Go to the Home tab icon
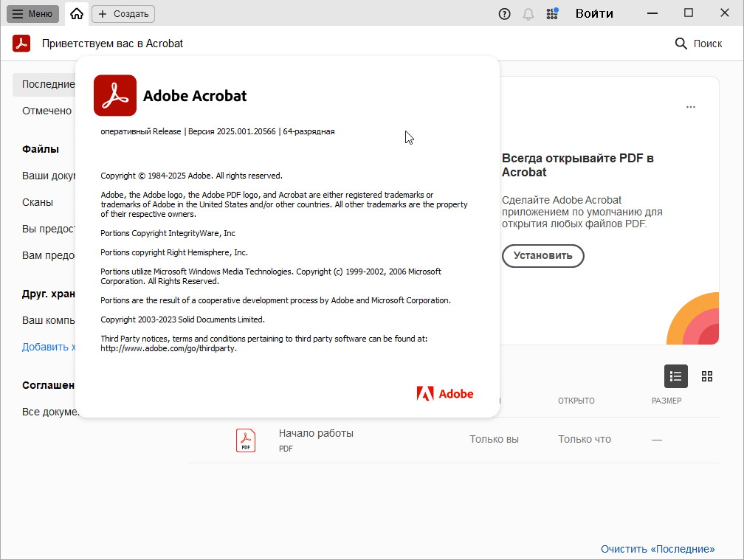The height and width of the screenshot is (560, 744). pos(77,14)
